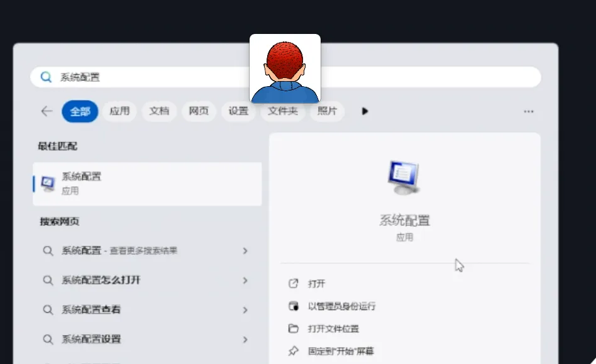Click the search box containing 系统配置
Screen dimensions: 596x364
click(285, 77)
